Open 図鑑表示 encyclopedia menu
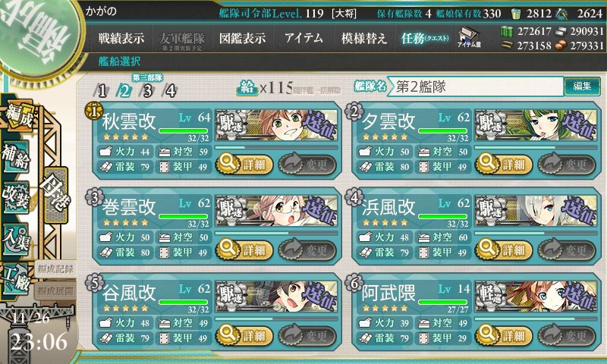This screenshot has width=607, height=364. (242, 38)
